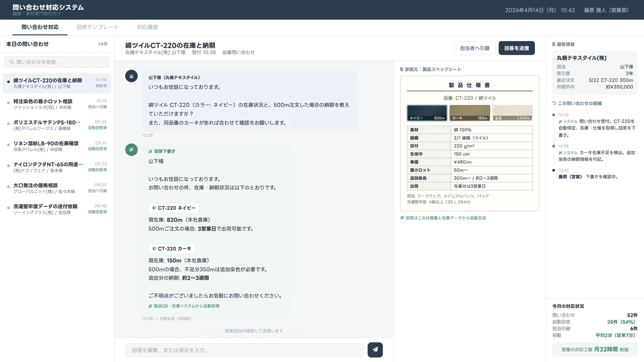The image size is (644, 362).
Task: Open inquiry 洗濯堅牢度データの送付依頼
Action: [x=57, y=209]
